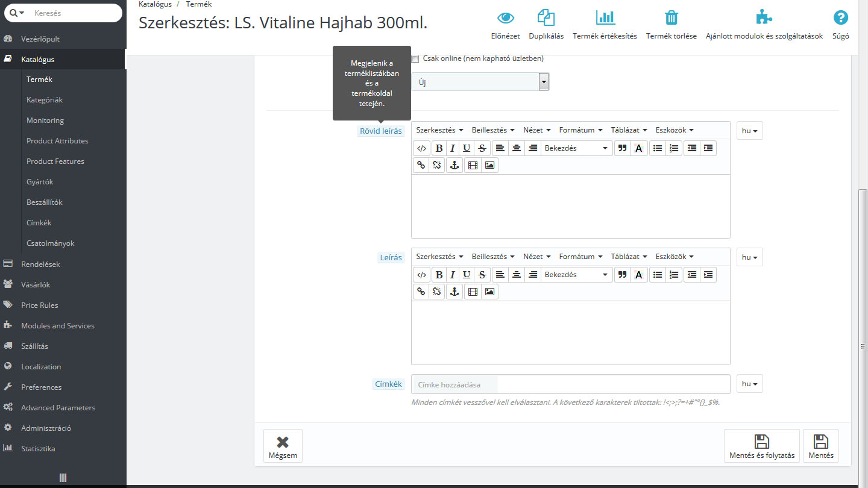This screenshot has height=488, width=868.
Task: Click Mentés és folytatás button
Action: click(762, 446)
